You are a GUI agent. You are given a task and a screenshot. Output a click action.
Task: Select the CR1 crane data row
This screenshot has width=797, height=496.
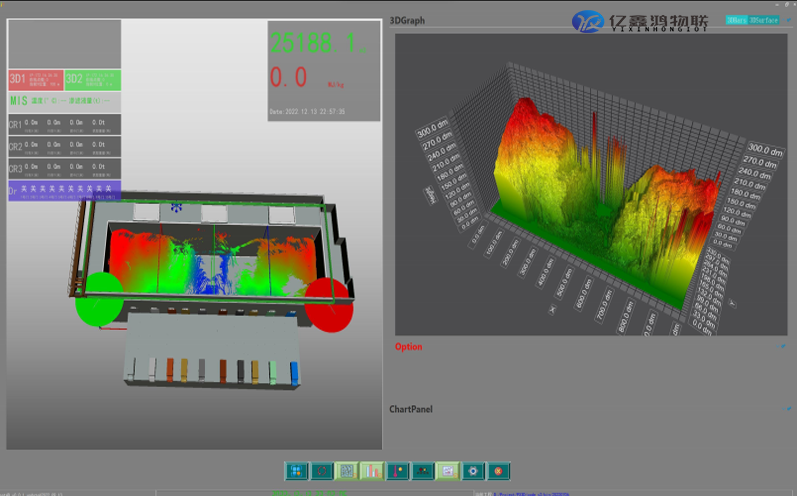65,125
